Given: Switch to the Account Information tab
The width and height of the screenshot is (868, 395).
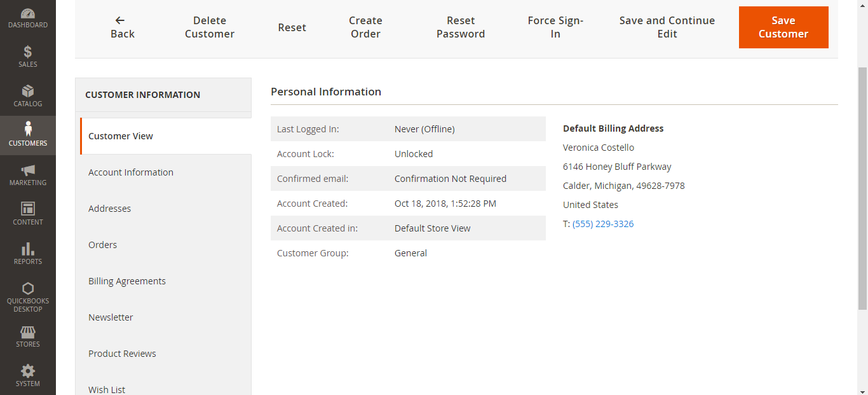Looking at the screenshot, I should pyautogui.click(x=131, y=172).
